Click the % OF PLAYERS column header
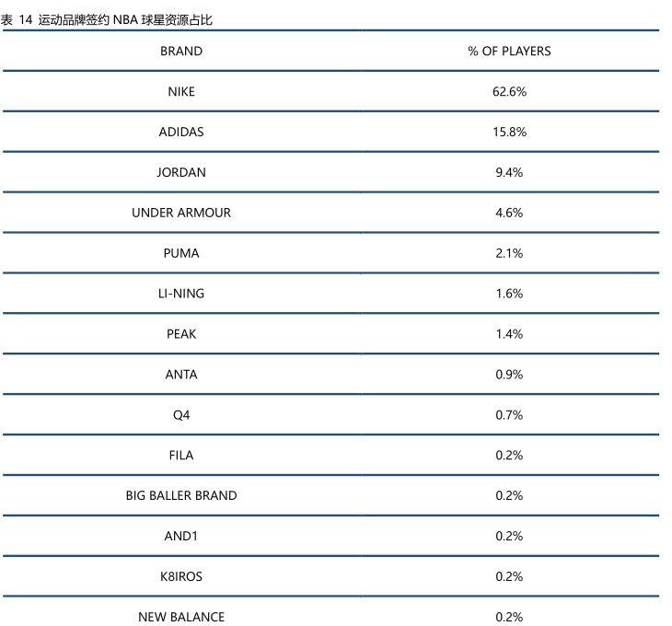This screenshot has width=672, height=626. (x=509, y=52)
